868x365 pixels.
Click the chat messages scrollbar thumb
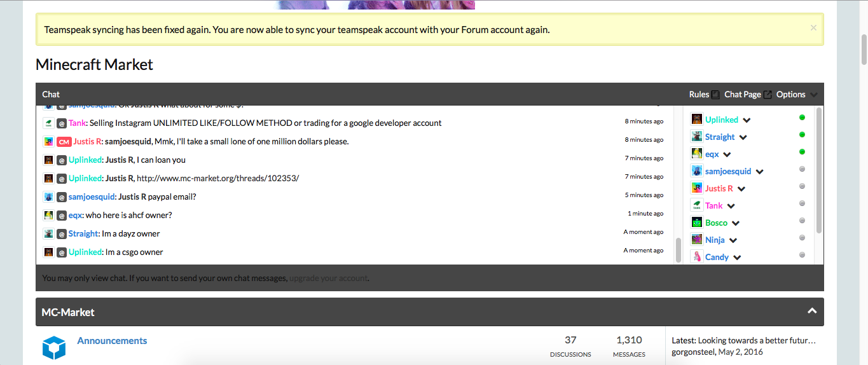pyautogui.click(x=679, y=250)
